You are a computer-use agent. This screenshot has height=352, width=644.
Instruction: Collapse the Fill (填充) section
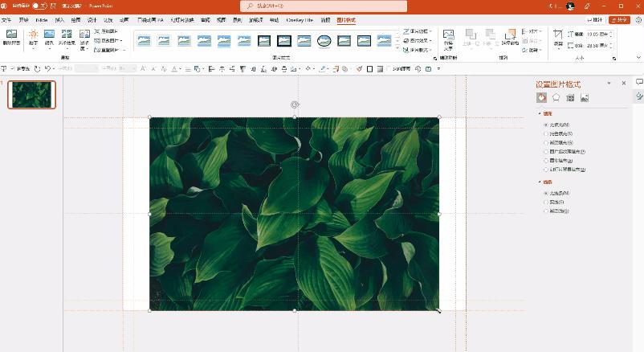point(540,113)
